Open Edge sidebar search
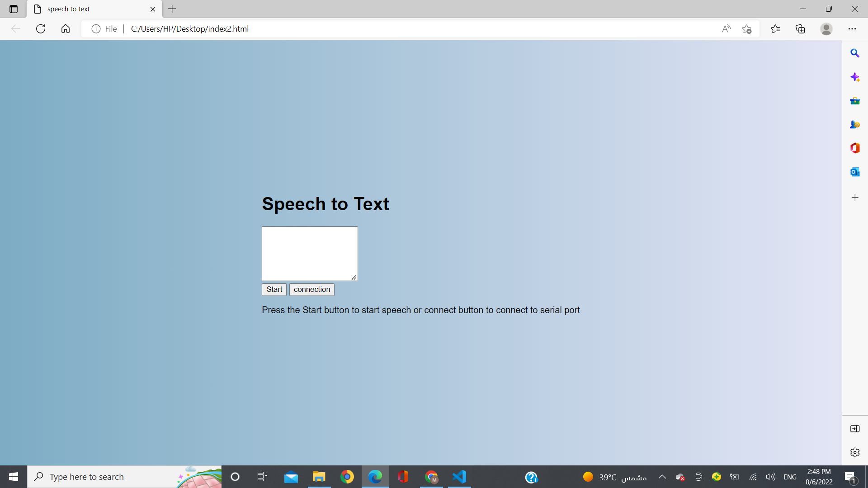The height and width of the screenshot is (488, 868). tap(854, 53)
